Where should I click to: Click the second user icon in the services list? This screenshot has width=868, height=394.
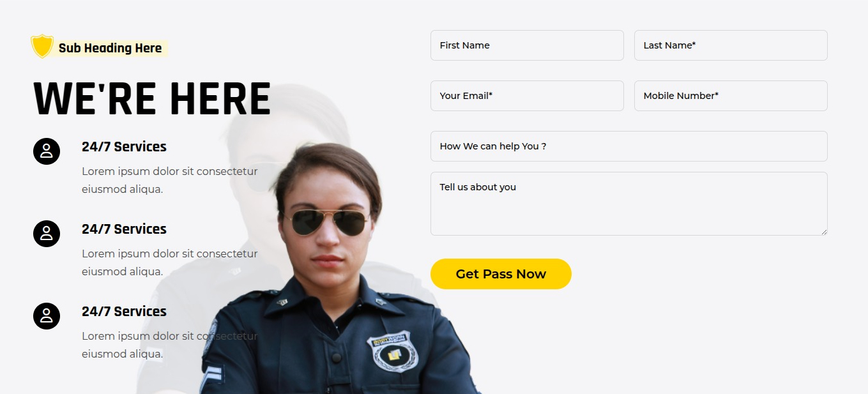(47, 234)
